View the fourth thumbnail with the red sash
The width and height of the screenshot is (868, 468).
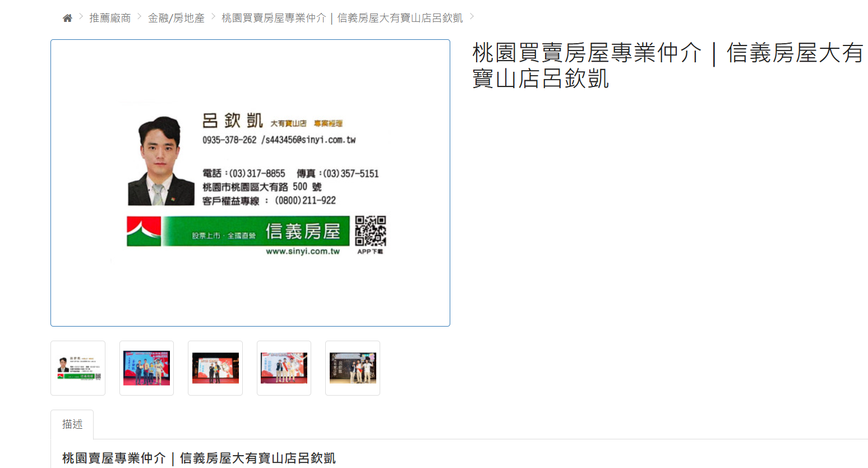coord(284,368)
